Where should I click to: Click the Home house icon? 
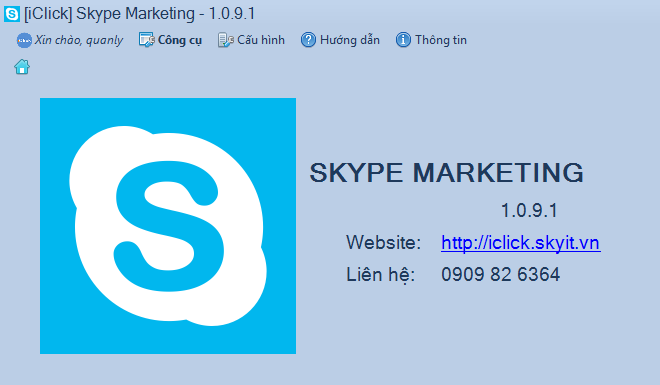22,67
